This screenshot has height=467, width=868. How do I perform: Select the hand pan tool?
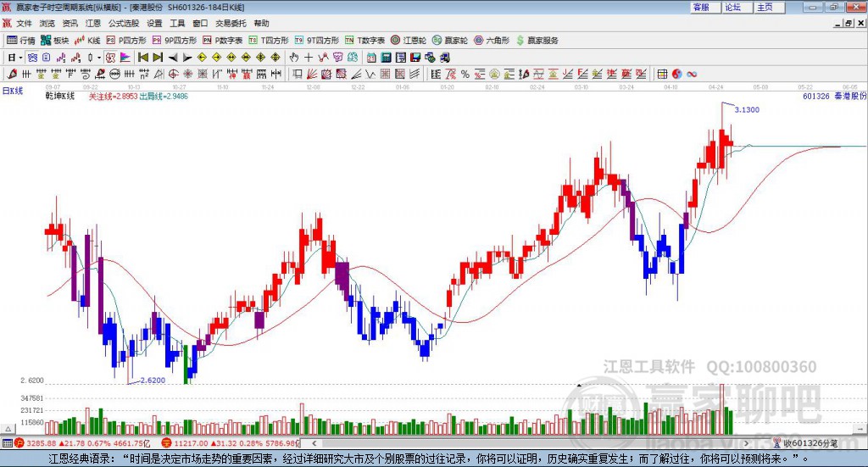pyautogui.click(x=294, y=58)
